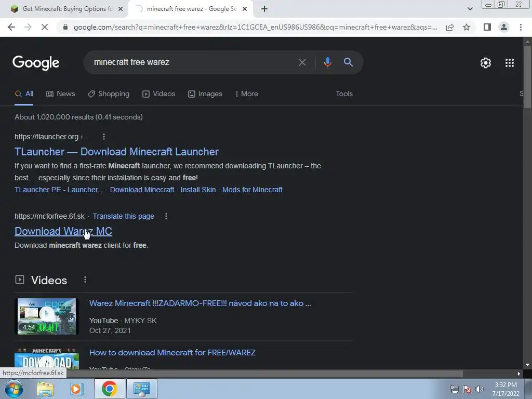
Task: Follow the Download Minecraft sitelink
Action: (x=142, y=190)
